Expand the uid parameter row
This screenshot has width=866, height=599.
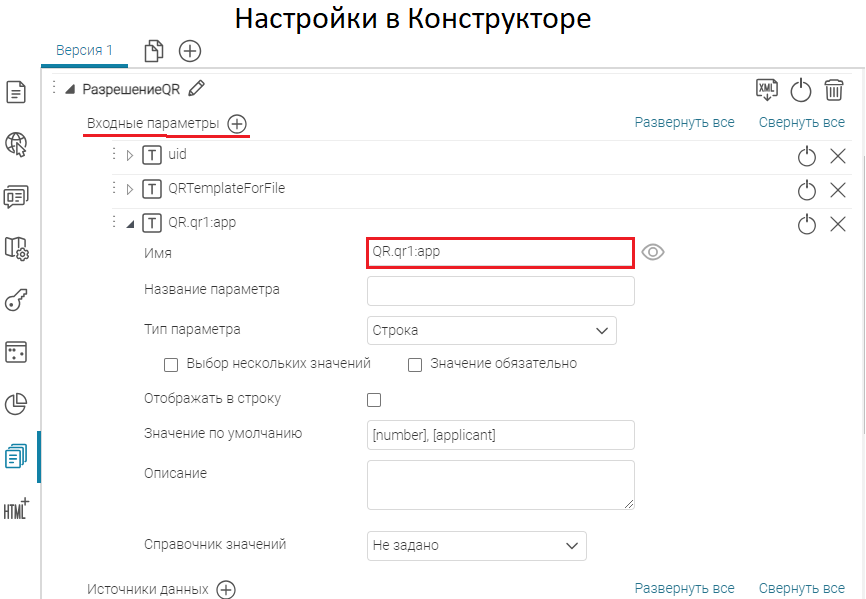pos(130,156)
